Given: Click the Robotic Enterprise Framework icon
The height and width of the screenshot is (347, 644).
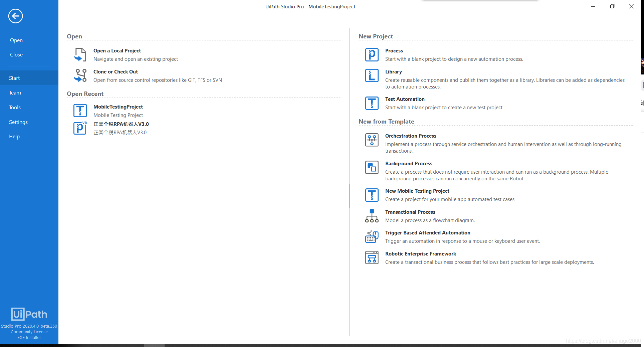Looking at the screenshot, I should pyautogui.click(x=372, y=258).
